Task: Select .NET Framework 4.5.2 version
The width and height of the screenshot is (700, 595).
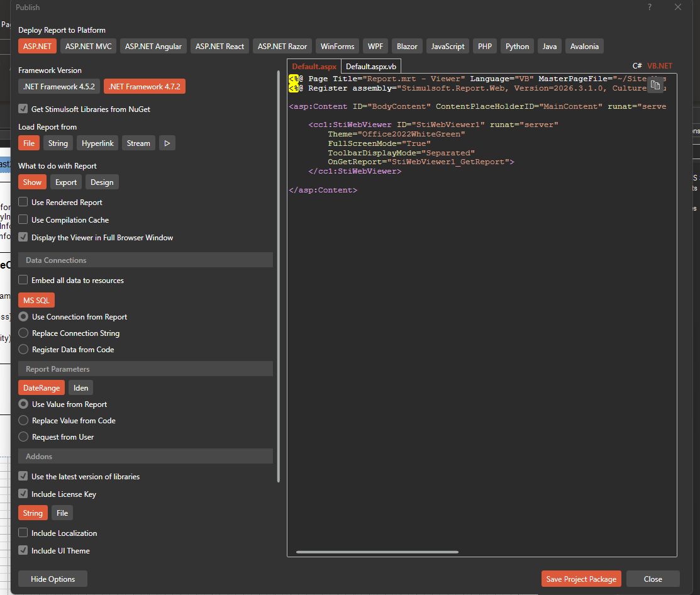Action: click(x=59, y=87)
